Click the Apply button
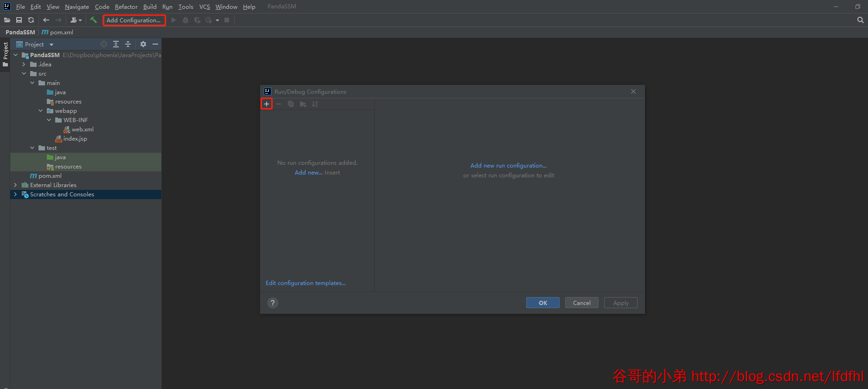 (621, 303)
